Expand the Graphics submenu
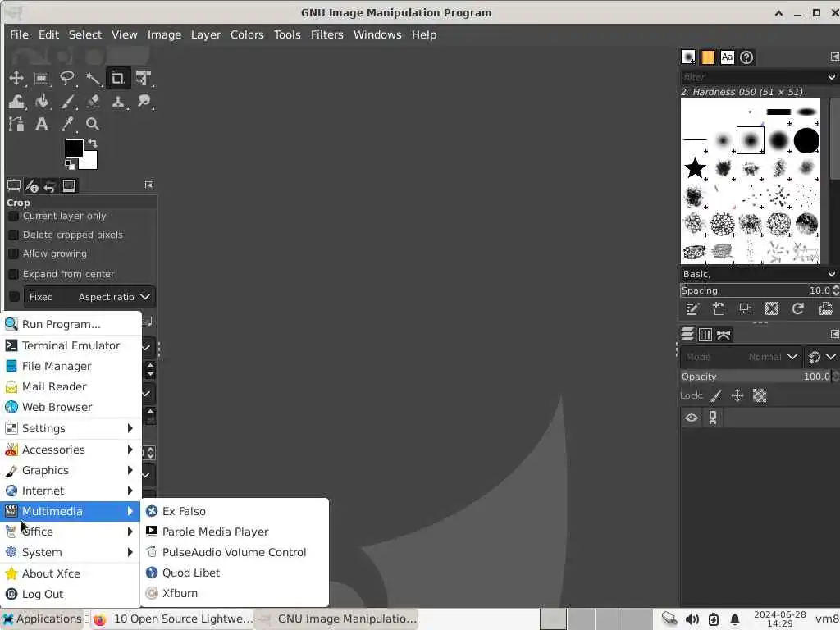Viewport: 840px width, 630px height. click(x=71, y=470)
